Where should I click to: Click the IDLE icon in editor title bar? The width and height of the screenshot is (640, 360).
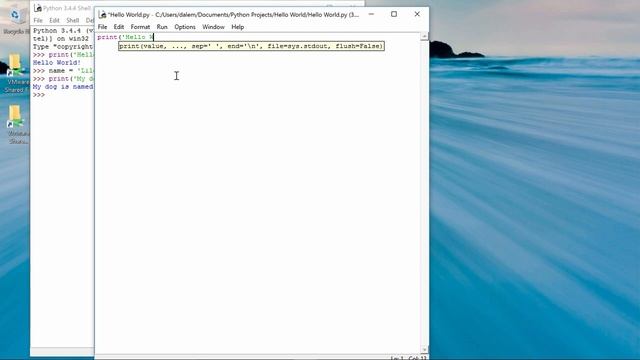102,15
